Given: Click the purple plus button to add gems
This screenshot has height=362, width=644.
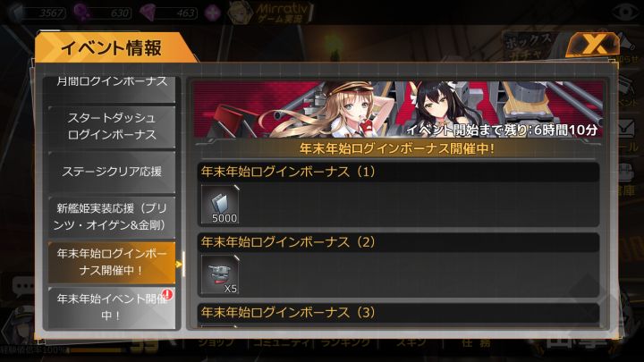Looking at the screenshot, I should click(213, 13).
